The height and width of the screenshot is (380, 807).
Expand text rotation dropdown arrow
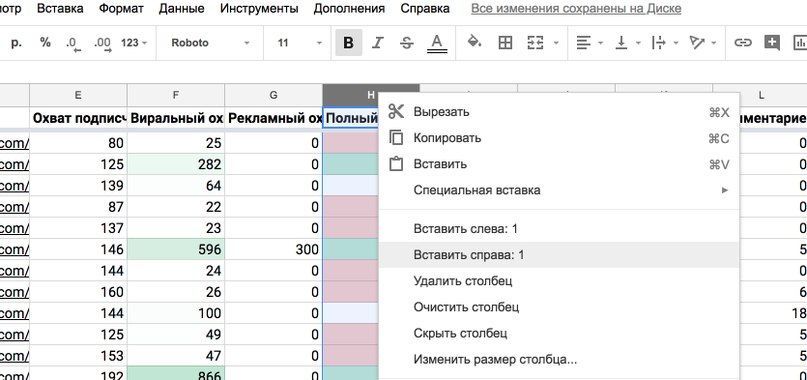(x=714, y=43)
